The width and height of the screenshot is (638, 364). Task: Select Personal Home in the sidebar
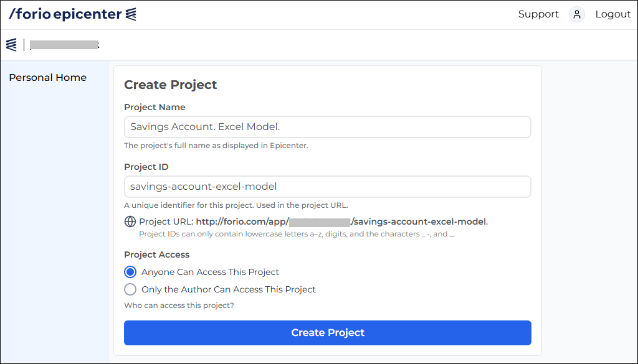[47, 77]
